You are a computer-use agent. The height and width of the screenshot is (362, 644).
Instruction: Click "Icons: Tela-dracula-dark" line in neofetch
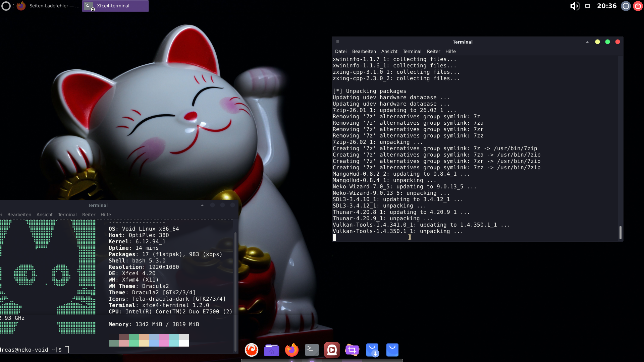pyautogui.click(x=167, y=299)
